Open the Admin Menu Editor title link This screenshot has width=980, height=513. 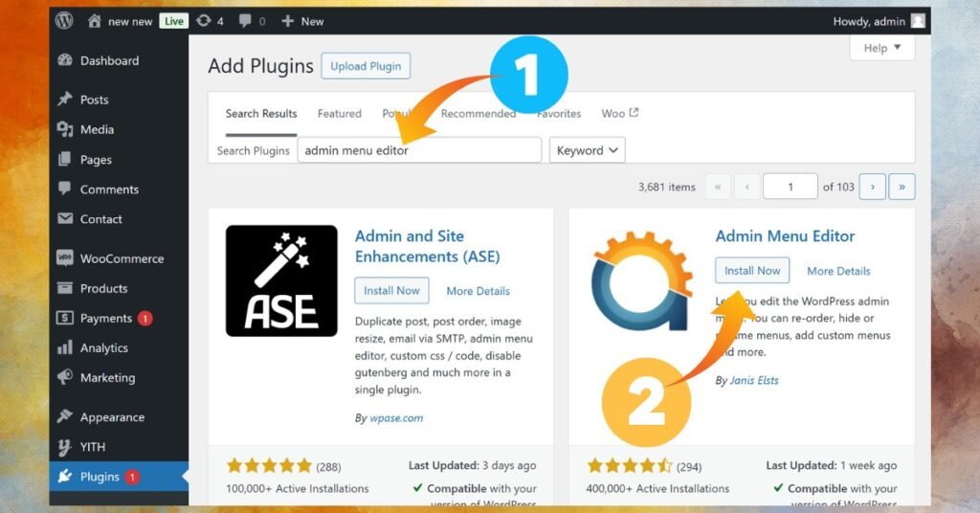(x=785, y=236)
